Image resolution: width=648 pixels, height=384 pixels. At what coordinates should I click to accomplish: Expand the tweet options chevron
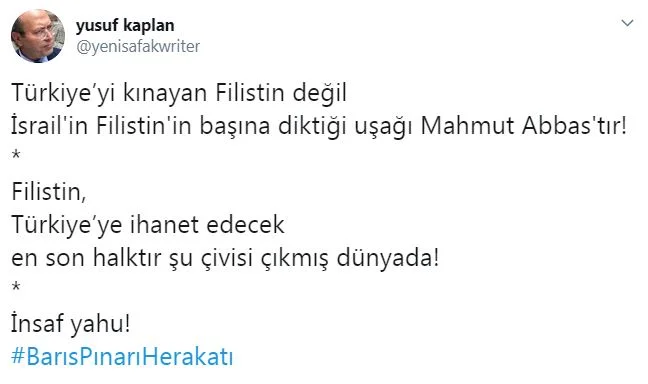627,23
